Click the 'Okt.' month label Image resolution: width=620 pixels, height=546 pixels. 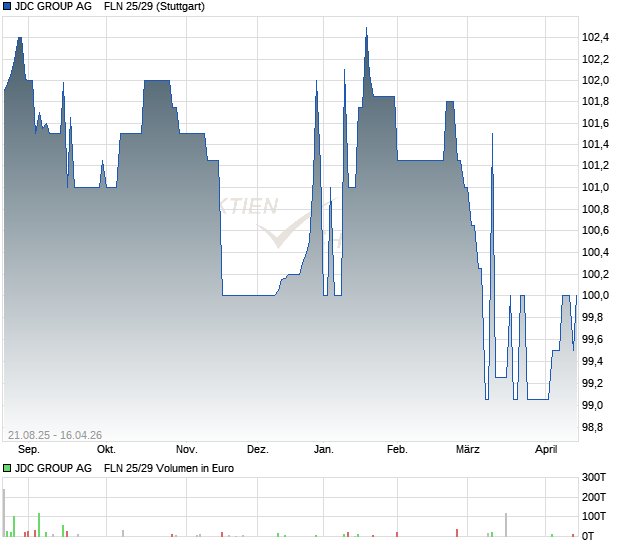coord(106,450)
